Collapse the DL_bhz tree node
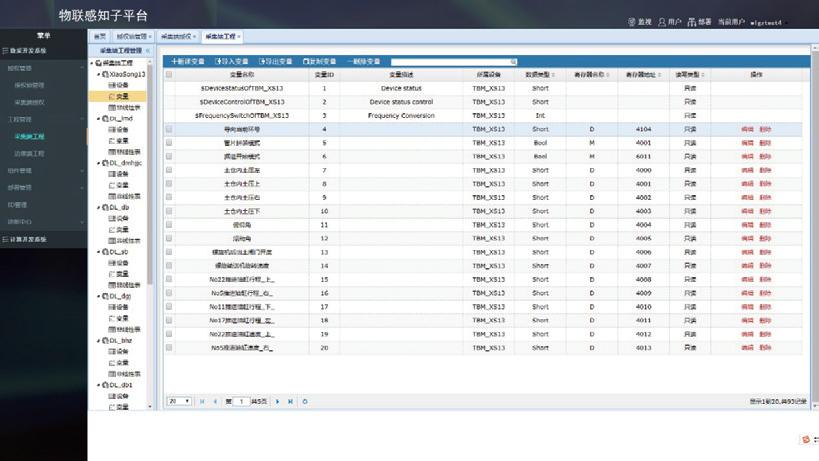The image size is (819, 461). [98, 340]
